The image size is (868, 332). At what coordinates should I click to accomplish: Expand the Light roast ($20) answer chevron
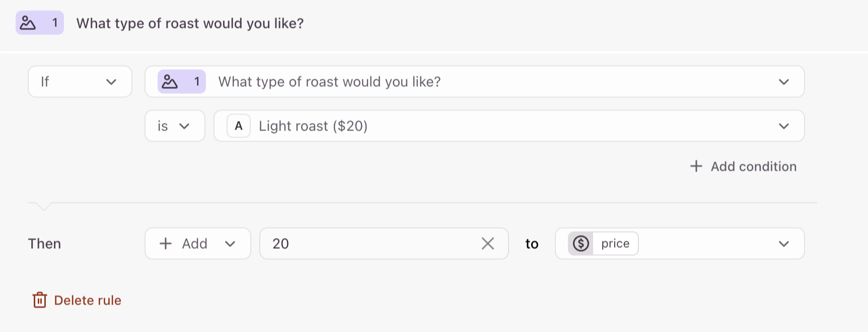pos(783,126)
